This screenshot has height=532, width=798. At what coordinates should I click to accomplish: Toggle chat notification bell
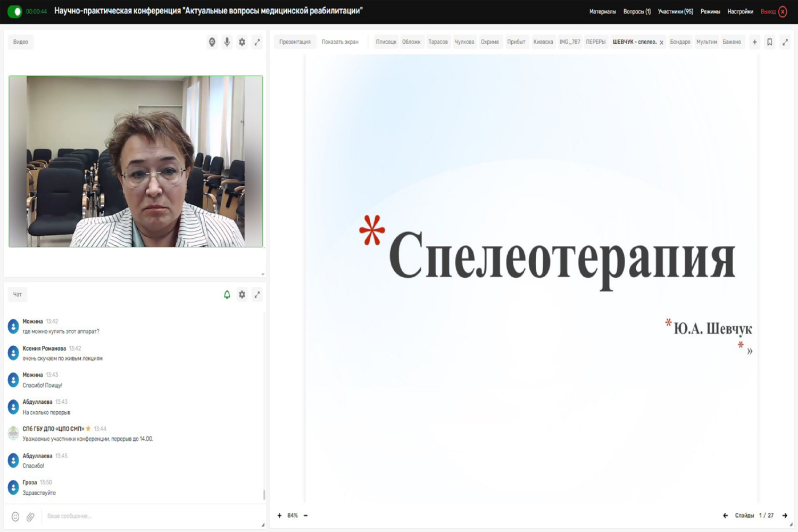point(227,295)
